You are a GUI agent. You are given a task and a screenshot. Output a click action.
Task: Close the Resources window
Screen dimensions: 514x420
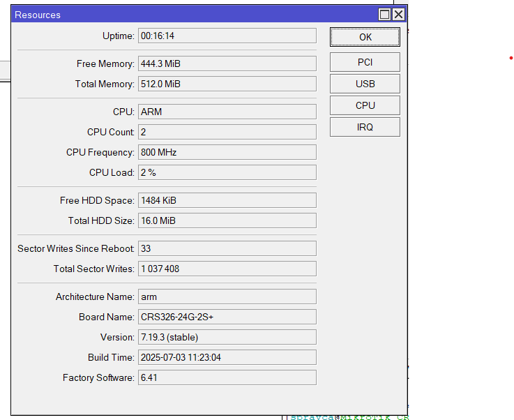click(x=398, y=15)
